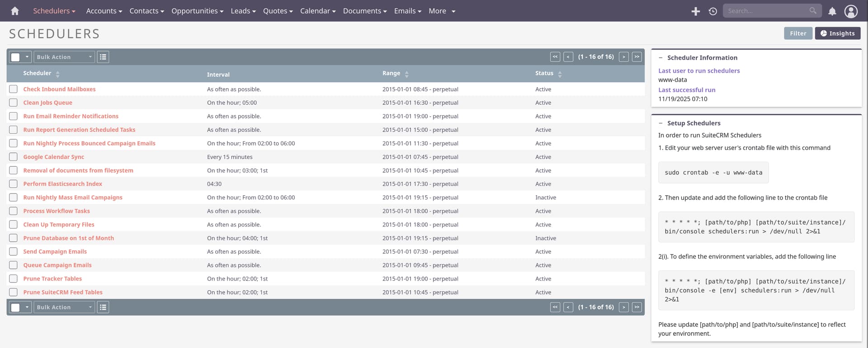Go to the home icon in navbar
Image resolution: width=868 pixels, height=348 pixels.
click(15, 11)
